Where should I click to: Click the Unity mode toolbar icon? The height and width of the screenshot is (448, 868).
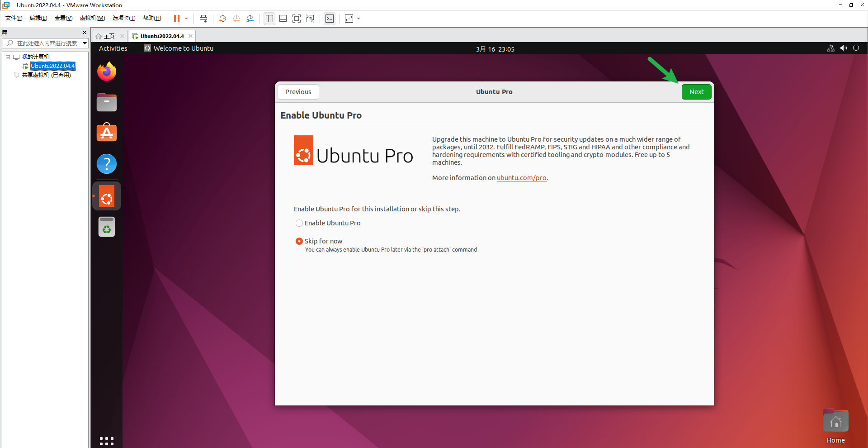310,19
